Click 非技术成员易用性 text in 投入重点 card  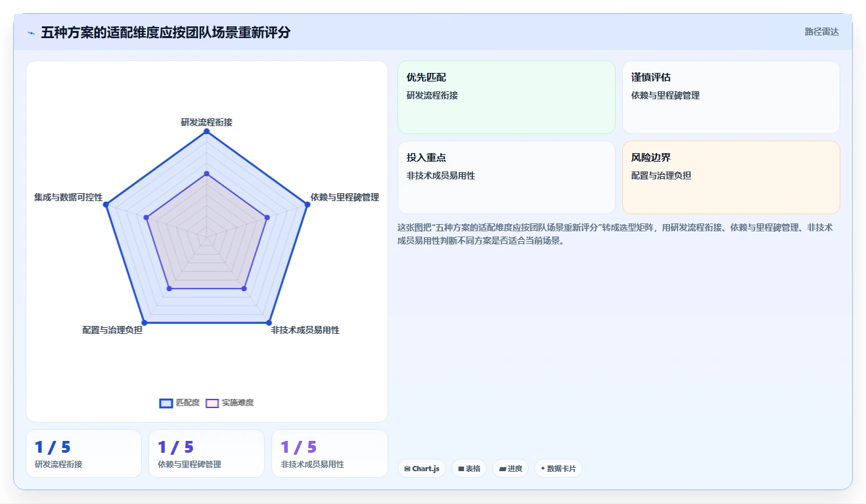(441, 175)
